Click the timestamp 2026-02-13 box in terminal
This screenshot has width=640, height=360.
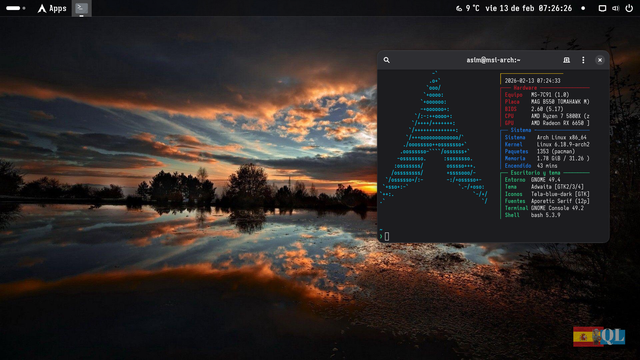532,80
